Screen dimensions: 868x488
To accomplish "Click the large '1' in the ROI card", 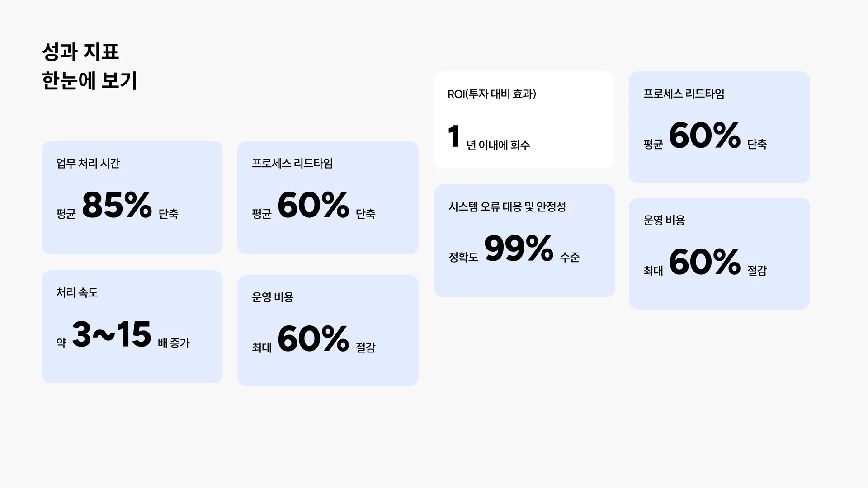I will 454,136.
